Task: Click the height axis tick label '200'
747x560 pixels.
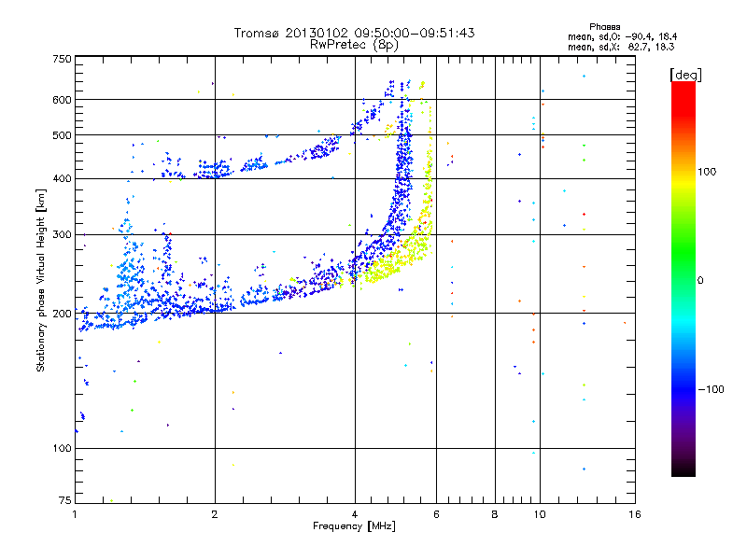Action: click(x=62, y=314)
